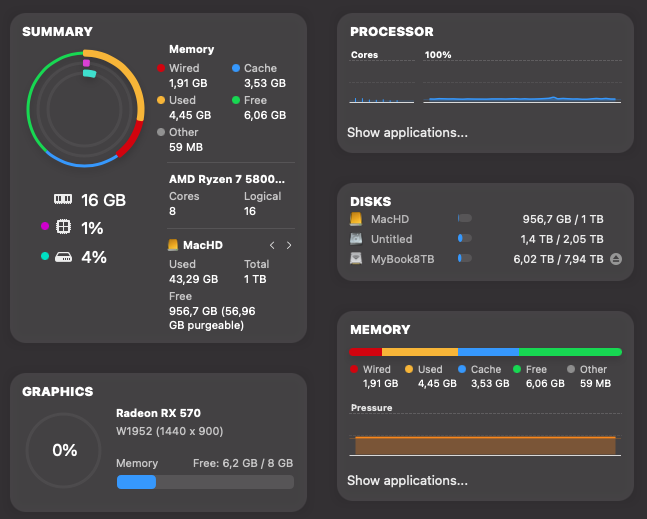The image size is (647, 519).
Task: Click the Radeon RX 570 label
Action: click(x=158, y=413)
